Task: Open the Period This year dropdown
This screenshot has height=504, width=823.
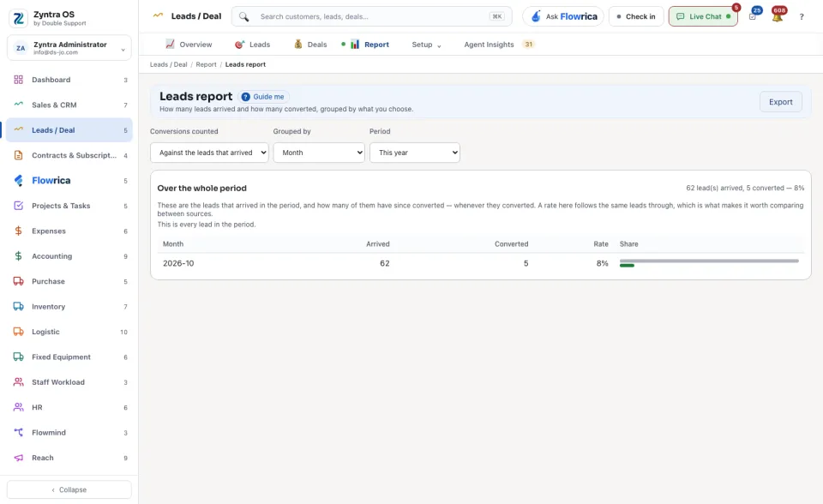Action: tap(415, 153)
